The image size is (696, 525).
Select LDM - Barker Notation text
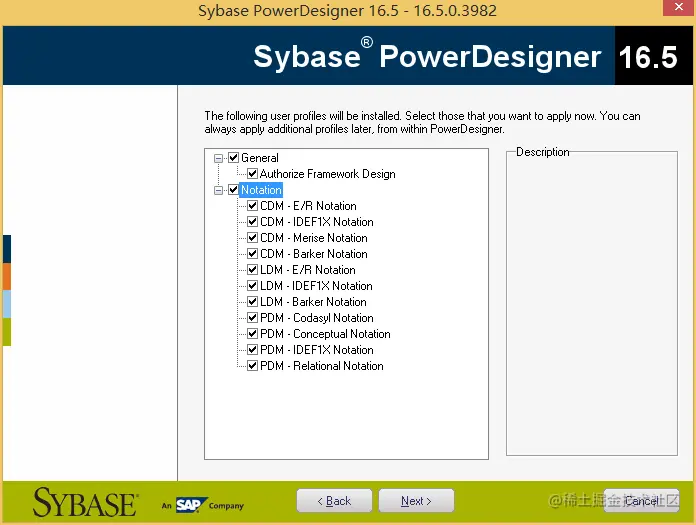(x=313, y=302)
